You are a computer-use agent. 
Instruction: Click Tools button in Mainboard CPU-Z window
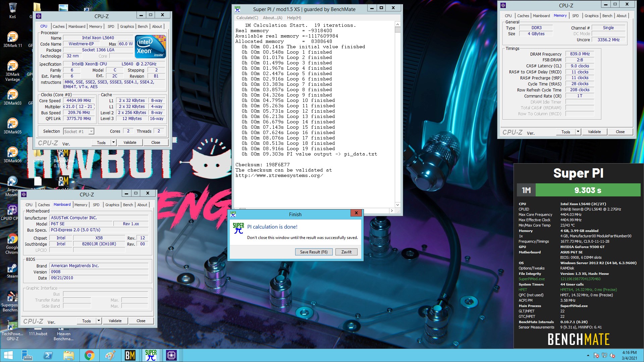click(87, 321)
